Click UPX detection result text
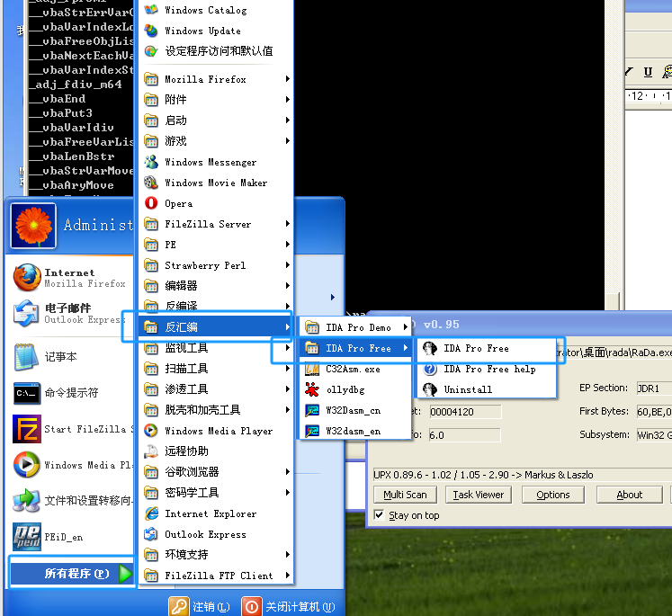The width and height of the screenshot is (672, 616). coord(483,475)
